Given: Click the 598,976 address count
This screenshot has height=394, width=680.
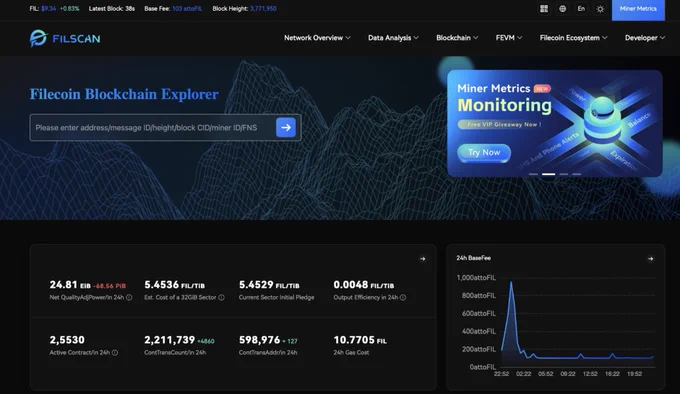Looking at the screenshot, I should [259, 340].
